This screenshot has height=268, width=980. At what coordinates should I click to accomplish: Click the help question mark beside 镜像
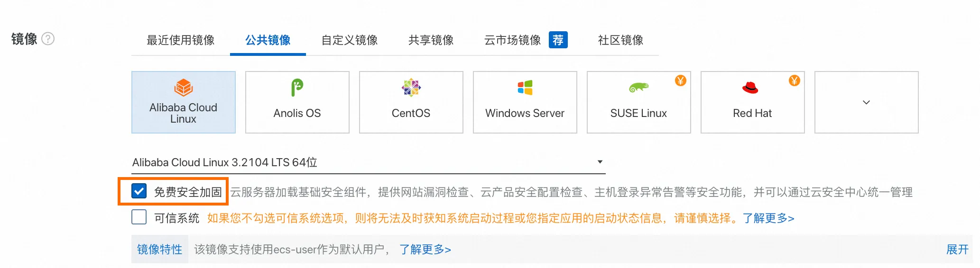48,39
